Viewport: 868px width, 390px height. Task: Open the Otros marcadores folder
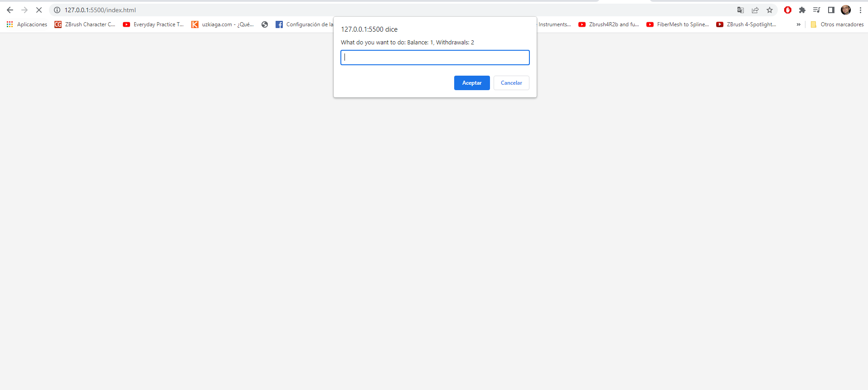tap(837, 24)
